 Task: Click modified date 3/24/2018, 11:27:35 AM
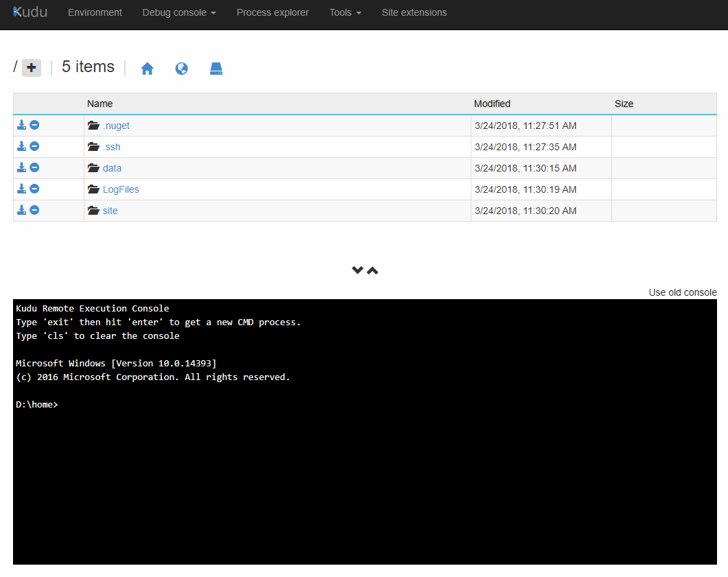(526, 147)
